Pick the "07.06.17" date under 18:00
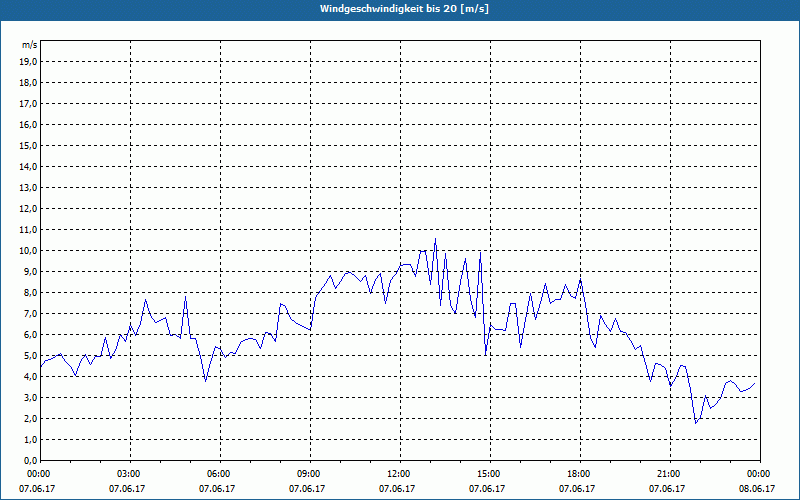The image size is (800, 500). click(577, 489)
